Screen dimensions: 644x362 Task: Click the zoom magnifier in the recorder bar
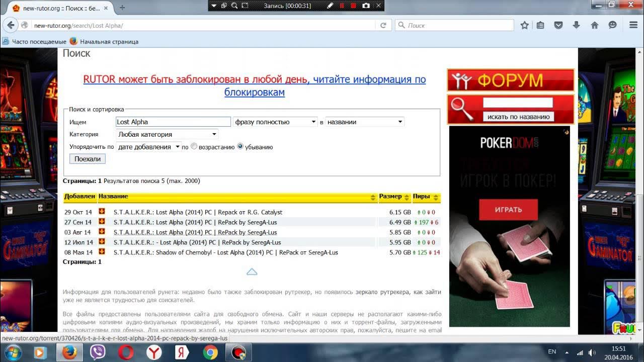pos(234,6)
